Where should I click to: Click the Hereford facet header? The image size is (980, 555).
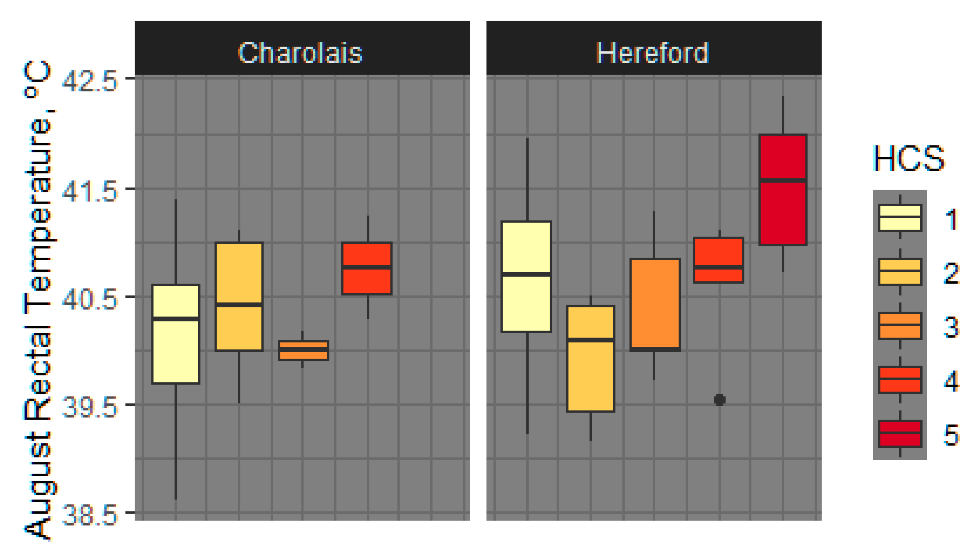click(x=653, y=52)
